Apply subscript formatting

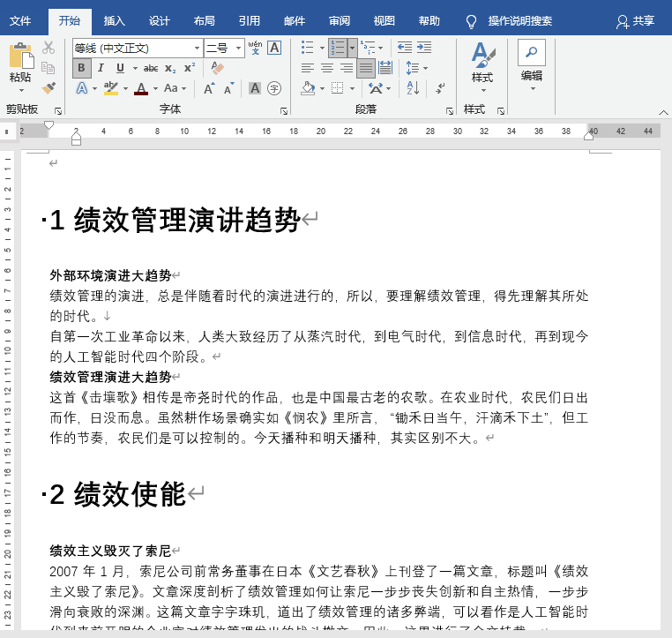point(171,68)
